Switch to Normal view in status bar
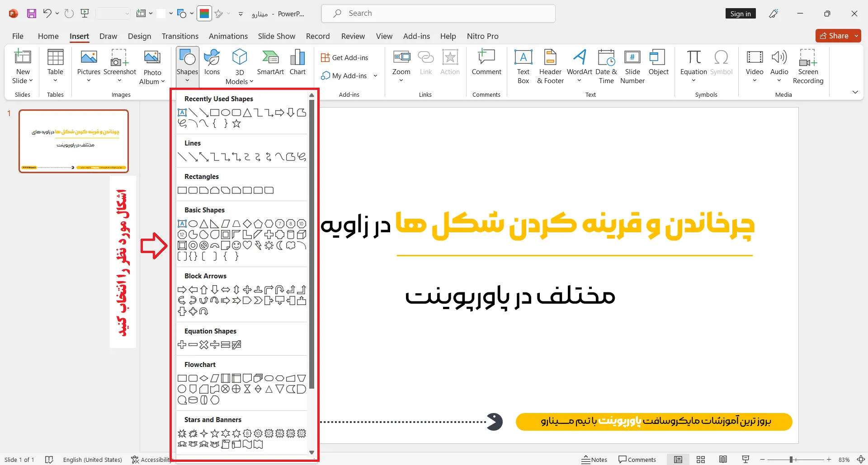This screenshot has height=465, width=868. (678, 460)
